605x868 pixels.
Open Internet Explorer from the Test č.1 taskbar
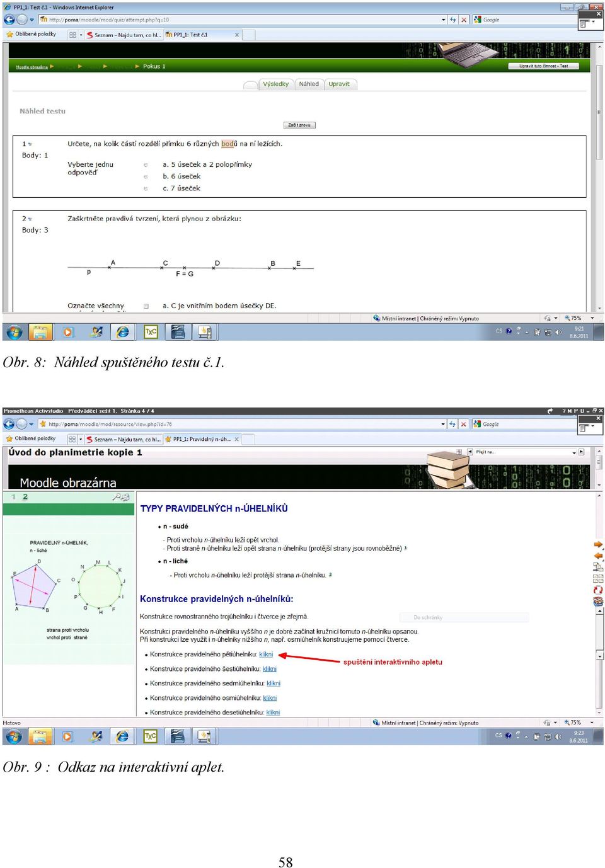click(x=123, y=332)
